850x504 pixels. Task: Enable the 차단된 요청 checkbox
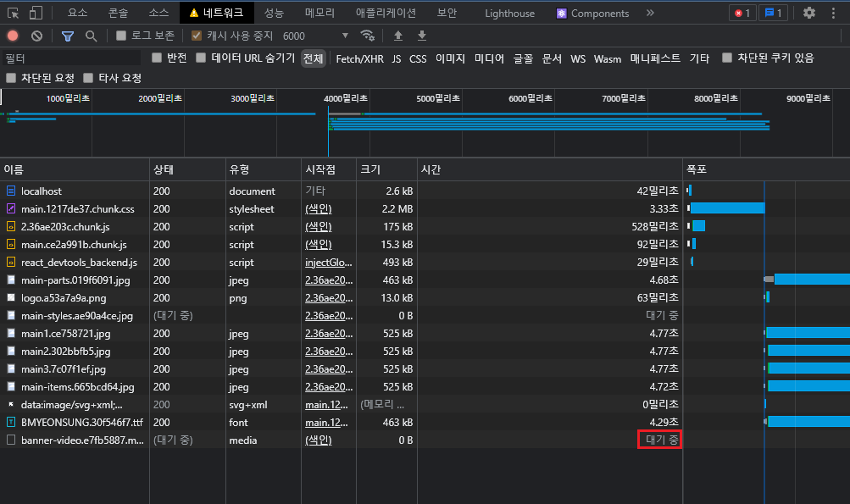point(11,78)
